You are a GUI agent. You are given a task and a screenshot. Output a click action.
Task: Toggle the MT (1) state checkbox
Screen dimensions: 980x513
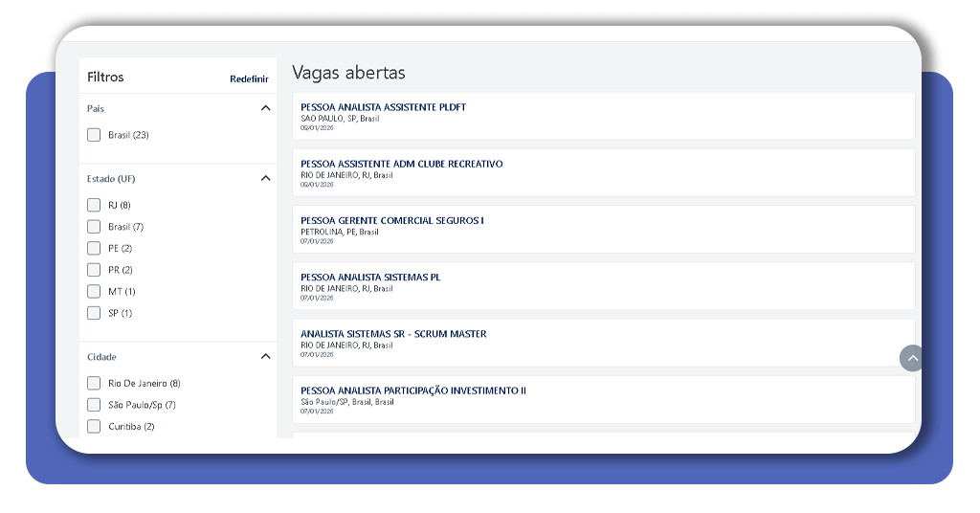pyautogui.click(x=94, y=291)
